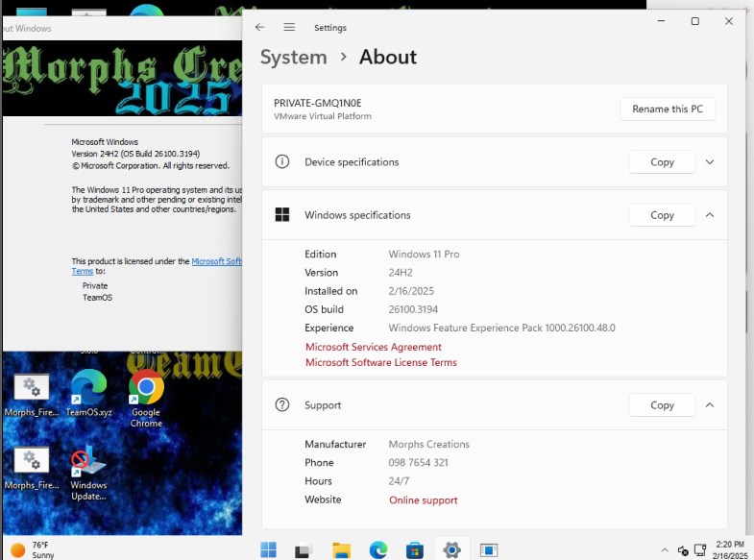
Task: Copy the Device specifications
Action: [662, 162]
